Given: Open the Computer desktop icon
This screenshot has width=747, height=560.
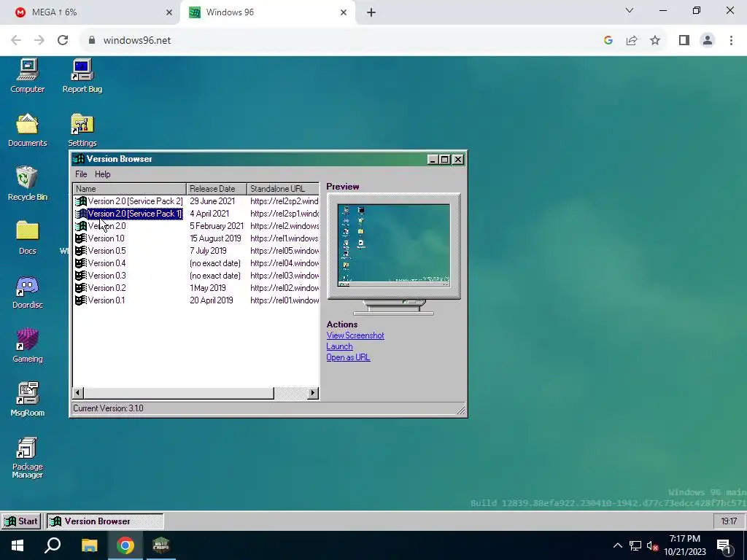Looking at the screenshot, I should [27, 76].
